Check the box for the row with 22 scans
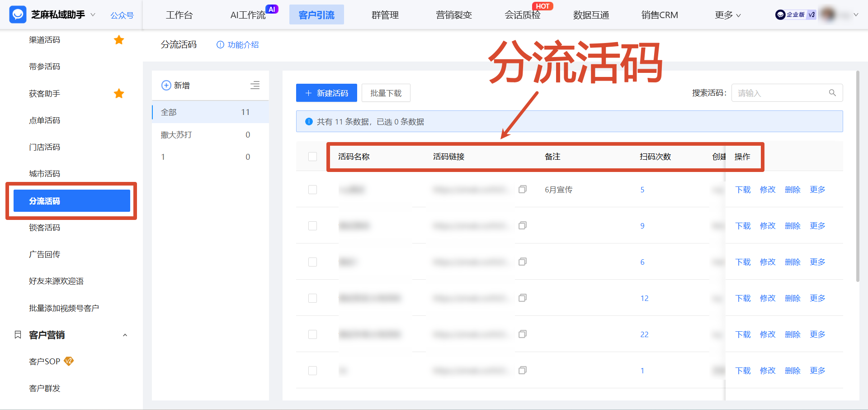868x410 pixels. point(312,334)
